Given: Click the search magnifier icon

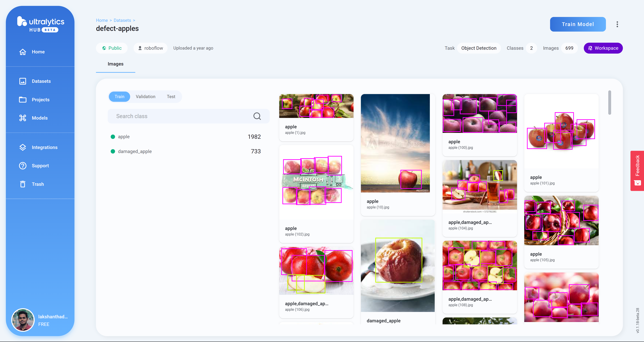Looking at the screenshot, I should click(x=257, y=116).
